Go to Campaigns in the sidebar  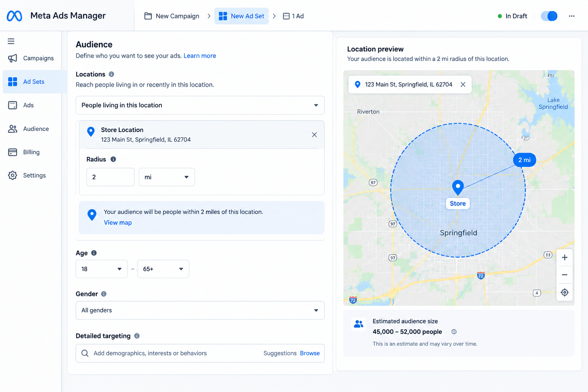pos(31,58)
